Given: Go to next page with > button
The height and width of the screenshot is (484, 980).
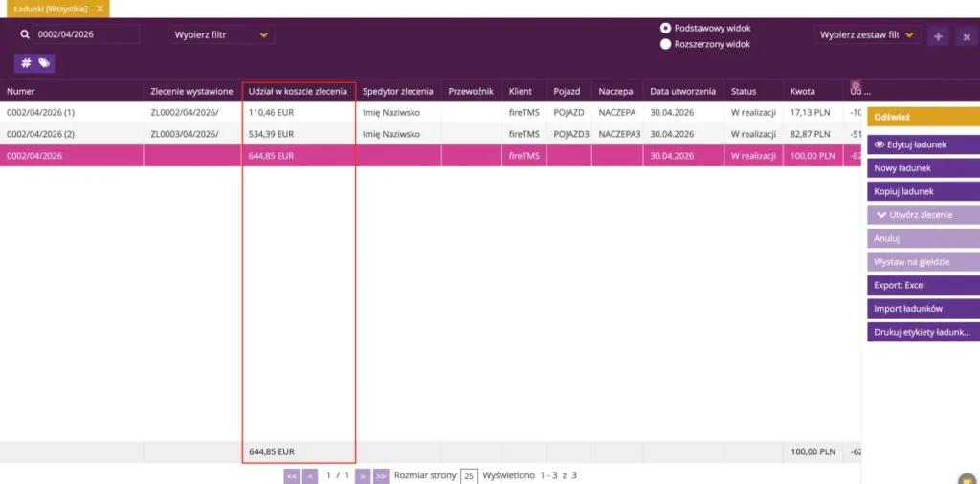Looking at the screenshot, I should coord(363,476).
